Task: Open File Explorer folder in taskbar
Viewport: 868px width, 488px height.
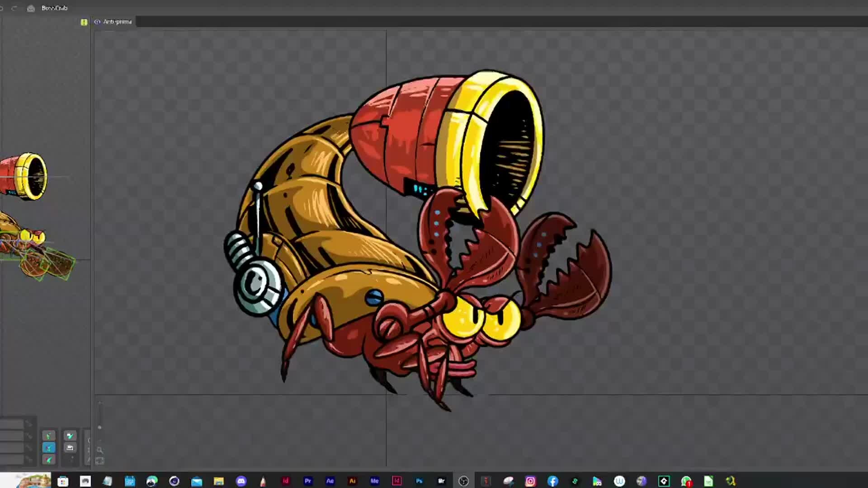Action: [x=219, y=481]
